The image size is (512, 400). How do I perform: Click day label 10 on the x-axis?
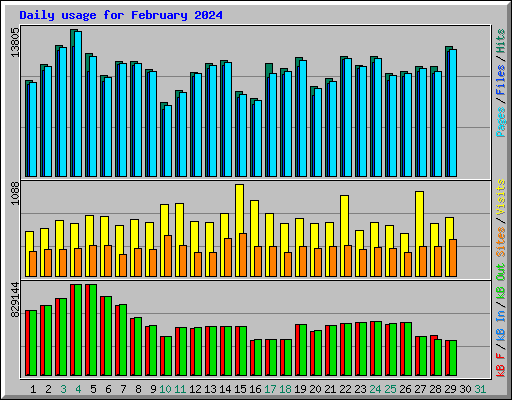click(165, 389)
